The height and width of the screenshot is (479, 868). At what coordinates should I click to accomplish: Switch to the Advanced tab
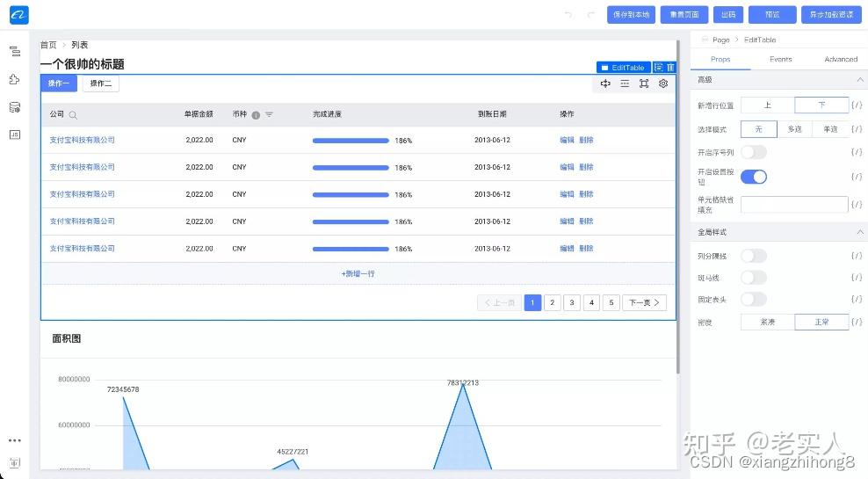[x=841, y=59]
